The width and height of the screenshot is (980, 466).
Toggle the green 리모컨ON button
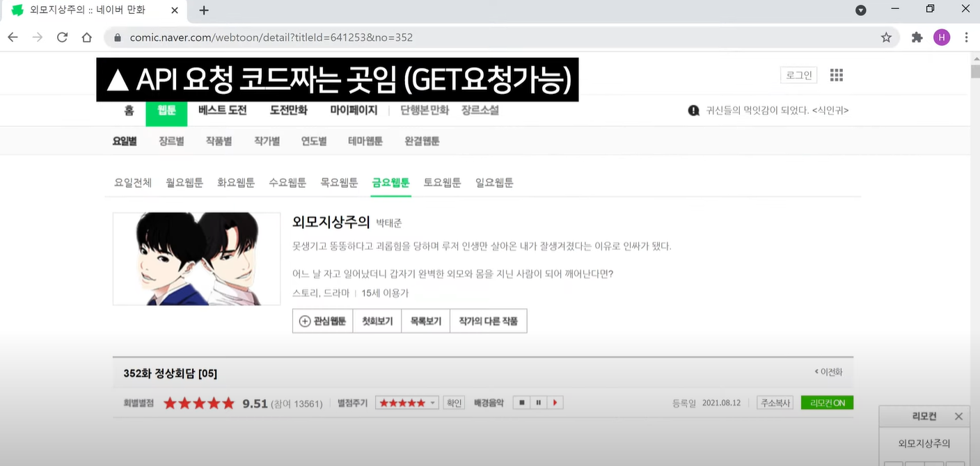click(827, 403)
